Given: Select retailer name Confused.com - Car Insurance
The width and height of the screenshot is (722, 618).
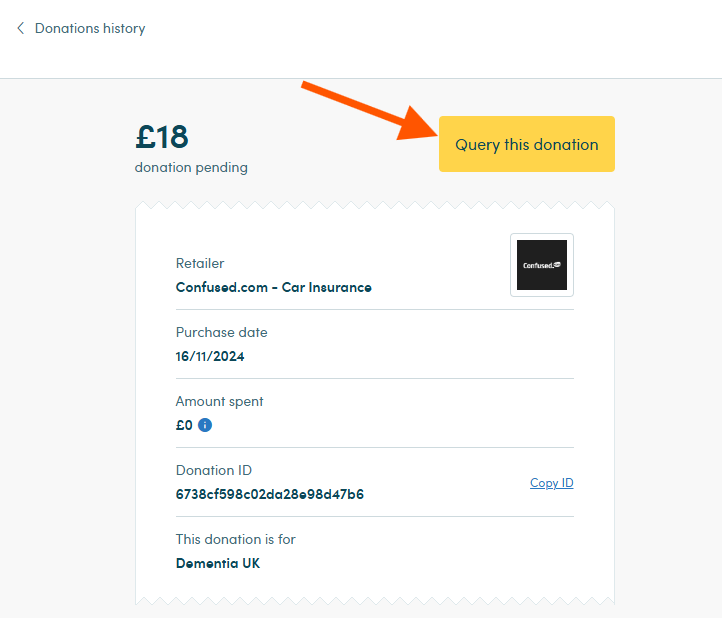Looking at the screenshot, I should pos(274,287).
